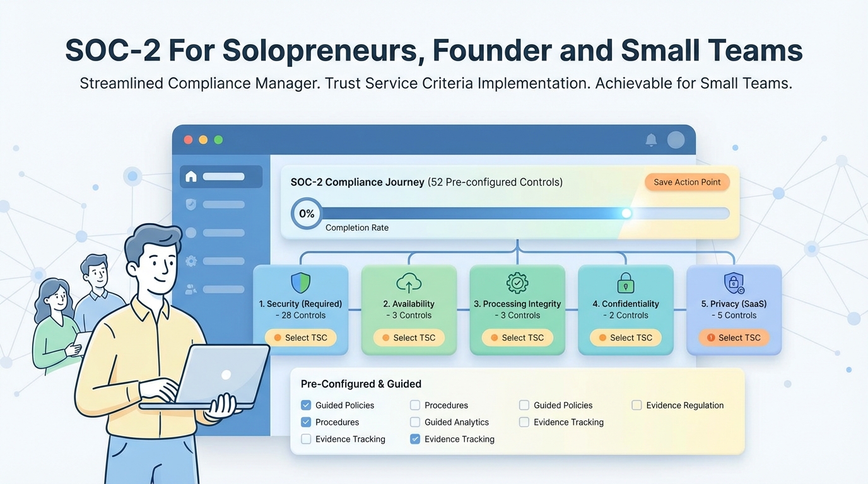Open the user avatar in header
The width and height of the screenshot is (868, 484).
coord(676,140)
